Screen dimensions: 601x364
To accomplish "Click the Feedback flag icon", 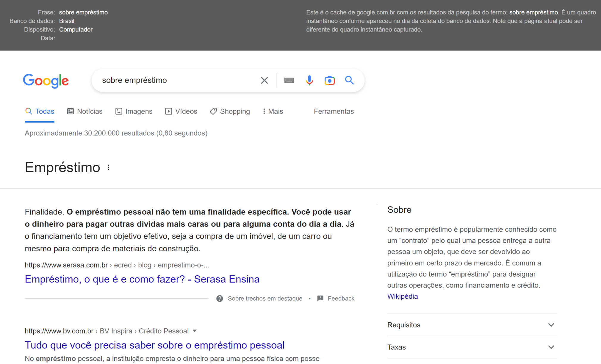I will 320,298.
